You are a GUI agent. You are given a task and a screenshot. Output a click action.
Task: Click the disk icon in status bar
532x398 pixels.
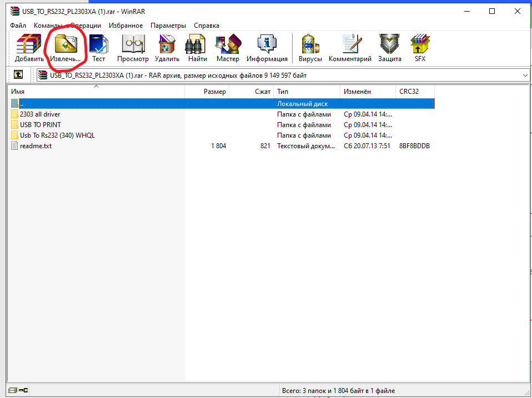coord(13,390)
